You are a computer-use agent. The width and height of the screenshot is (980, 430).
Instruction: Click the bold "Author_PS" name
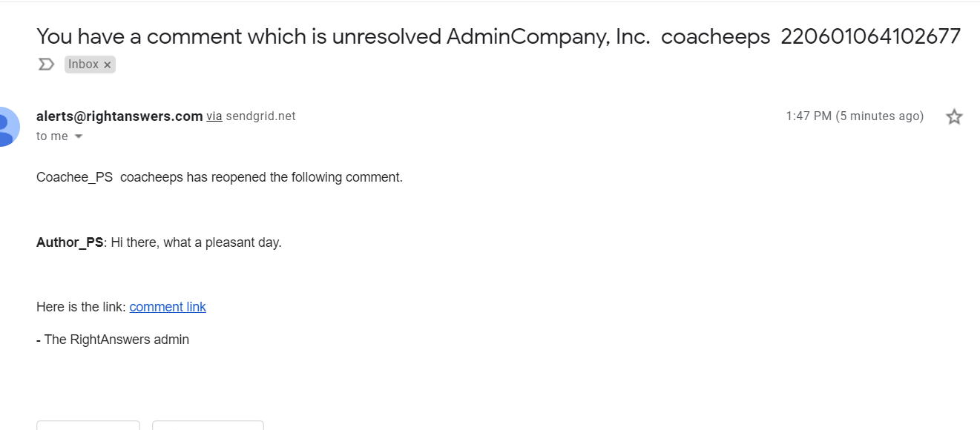tap(70, 242)
